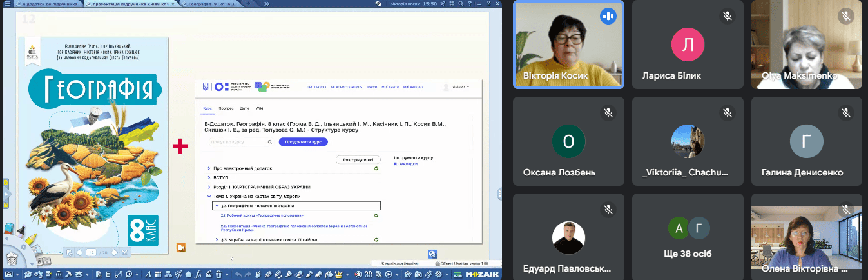Switch to 'є додатки до підручника' tab

(48, 4)
